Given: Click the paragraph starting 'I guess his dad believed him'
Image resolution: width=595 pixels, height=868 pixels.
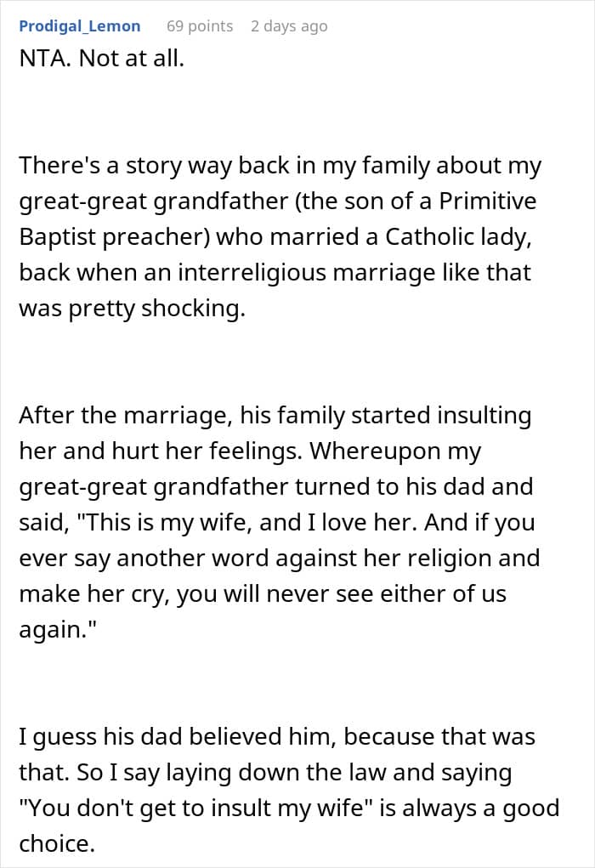Looking at the screenshot, I should point(289,790).
